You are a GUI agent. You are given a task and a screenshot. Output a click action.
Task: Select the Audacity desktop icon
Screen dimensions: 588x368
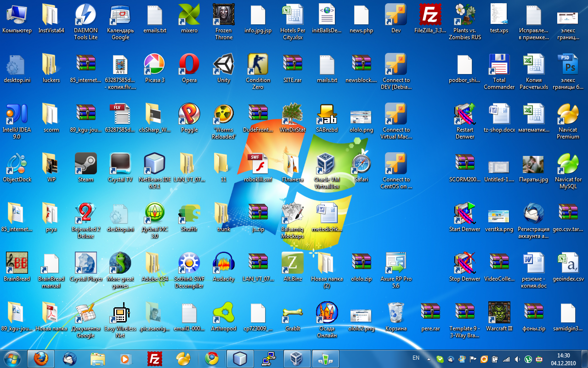224,264
